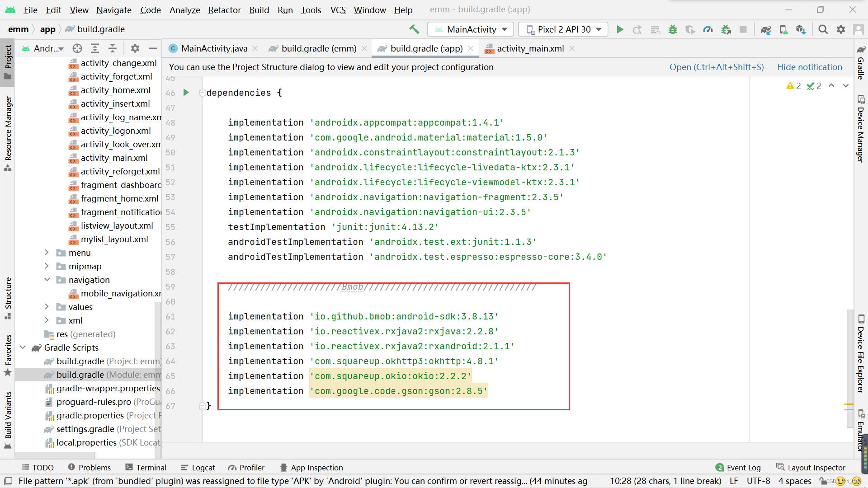Open activity_home.xml in the project tree
The width and height of the screenshot is (868, 488).
tap(109, 90)
